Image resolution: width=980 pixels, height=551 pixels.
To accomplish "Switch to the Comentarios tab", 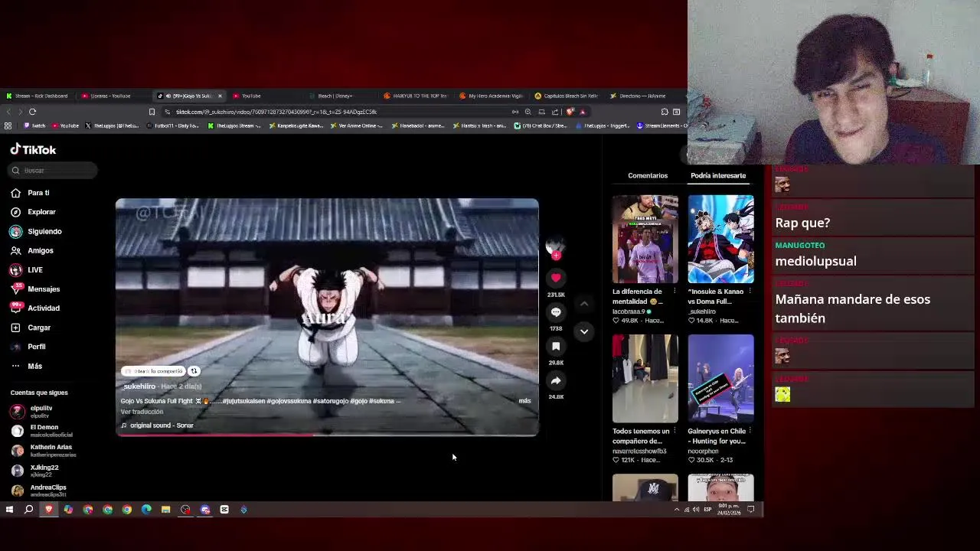I will coord(648,176).
